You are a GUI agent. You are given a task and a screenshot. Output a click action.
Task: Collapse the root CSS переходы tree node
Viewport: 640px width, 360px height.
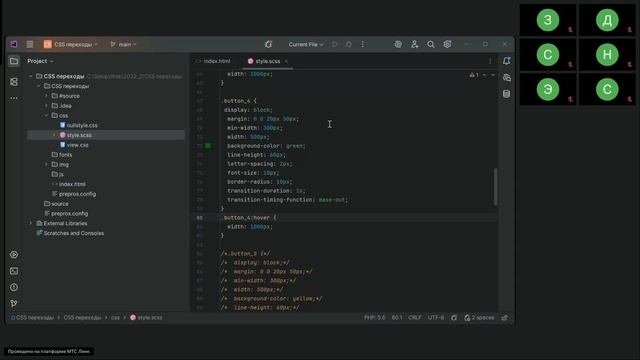tap(31, 76)
